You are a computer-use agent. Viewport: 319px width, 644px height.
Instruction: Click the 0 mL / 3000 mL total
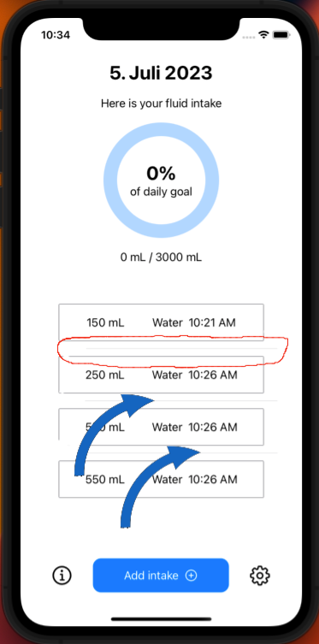coord(161,257)
